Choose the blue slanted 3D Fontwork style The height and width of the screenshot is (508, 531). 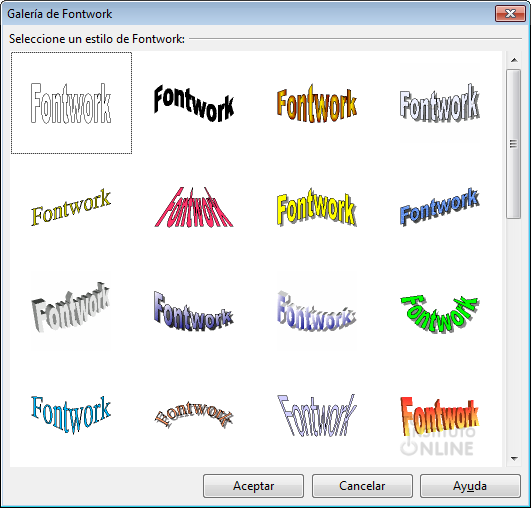[x=440, y=207]
